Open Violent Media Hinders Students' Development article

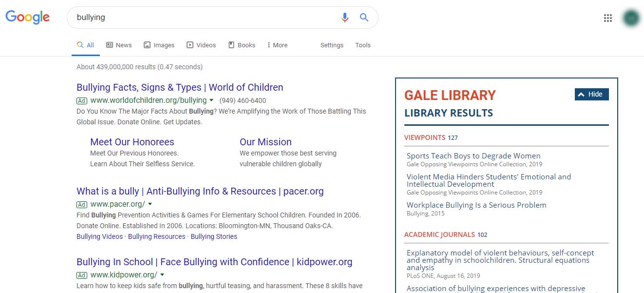pyautogui.click(x=489, y=180)
